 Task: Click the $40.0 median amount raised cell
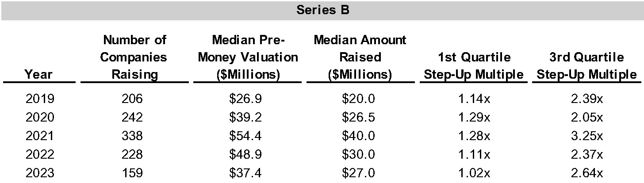[x=358, y=136]
